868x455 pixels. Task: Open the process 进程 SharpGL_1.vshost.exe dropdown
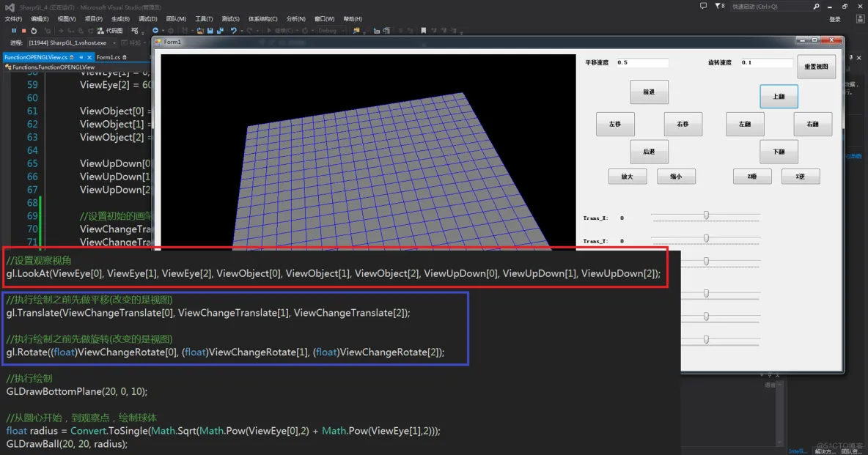coord(71,42)
